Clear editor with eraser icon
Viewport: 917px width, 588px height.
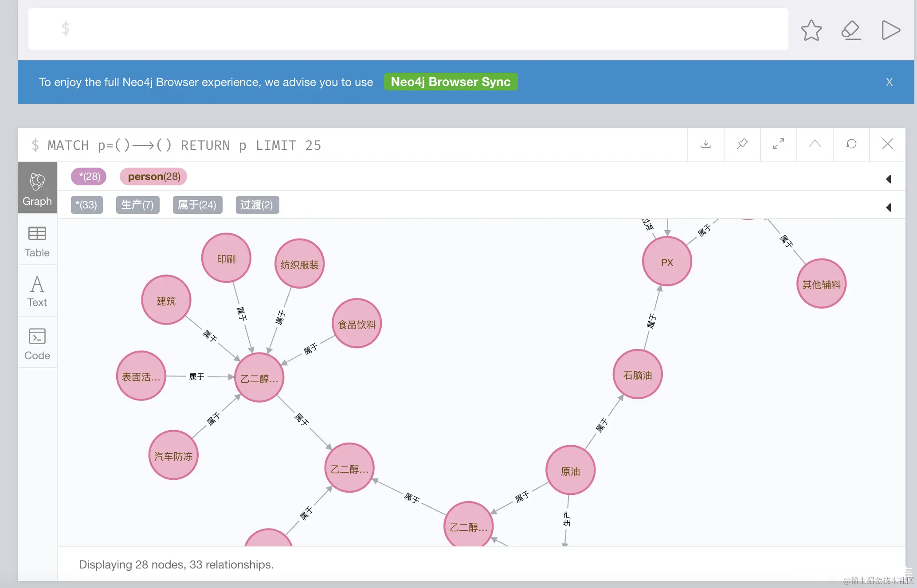[851, 30]
